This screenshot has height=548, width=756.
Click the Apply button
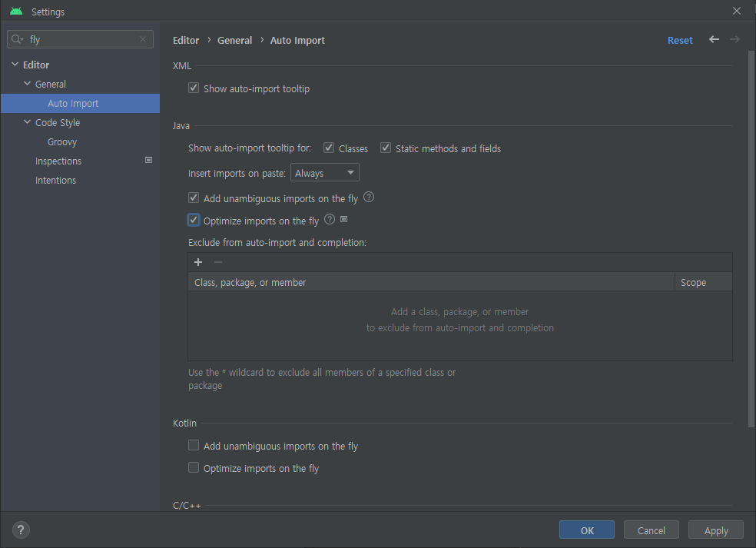click(716, 530)
